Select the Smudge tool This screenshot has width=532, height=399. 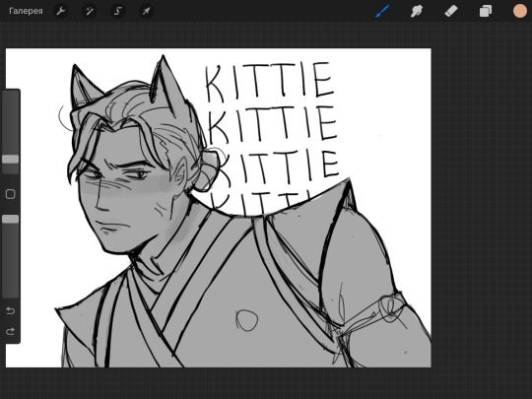click(x=417, y=11)
